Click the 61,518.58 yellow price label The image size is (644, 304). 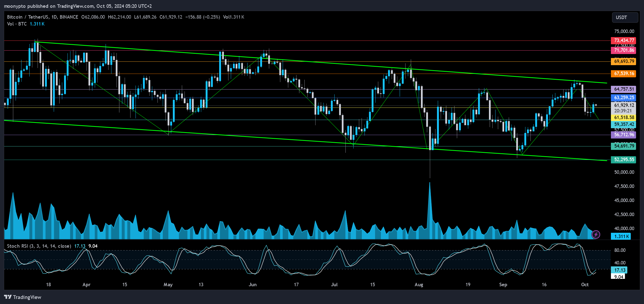(624, 118)
